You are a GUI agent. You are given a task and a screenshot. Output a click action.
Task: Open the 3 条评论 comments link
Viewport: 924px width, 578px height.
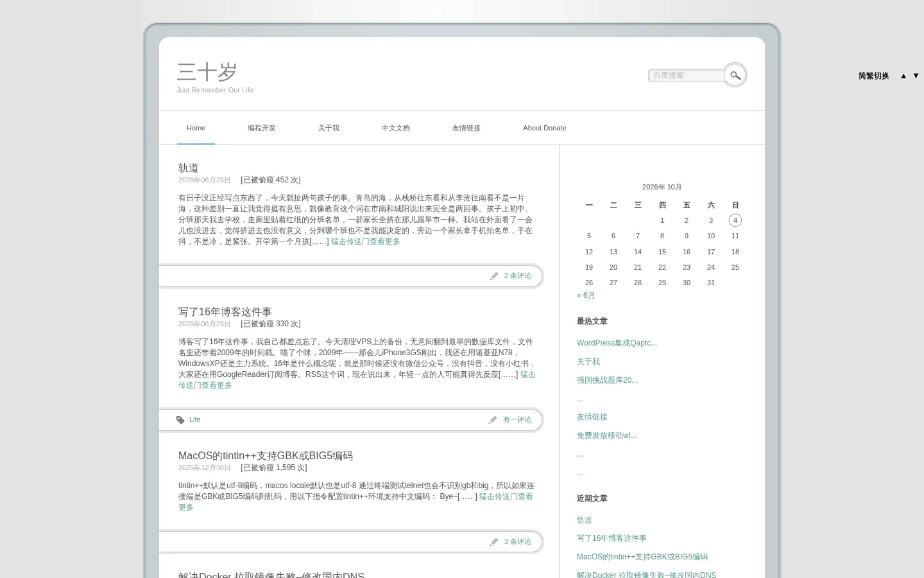[x=518, y=542]
